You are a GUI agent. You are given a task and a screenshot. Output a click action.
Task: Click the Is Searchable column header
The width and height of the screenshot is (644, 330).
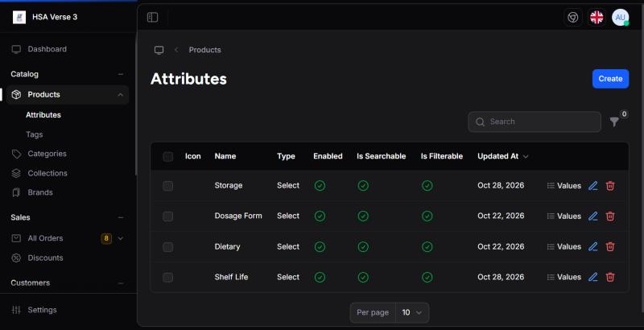coord(381,156)
